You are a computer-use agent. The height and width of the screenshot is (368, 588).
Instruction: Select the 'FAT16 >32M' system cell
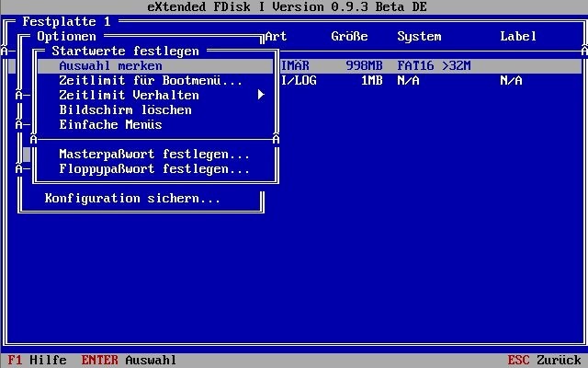[x=434, y=65]
